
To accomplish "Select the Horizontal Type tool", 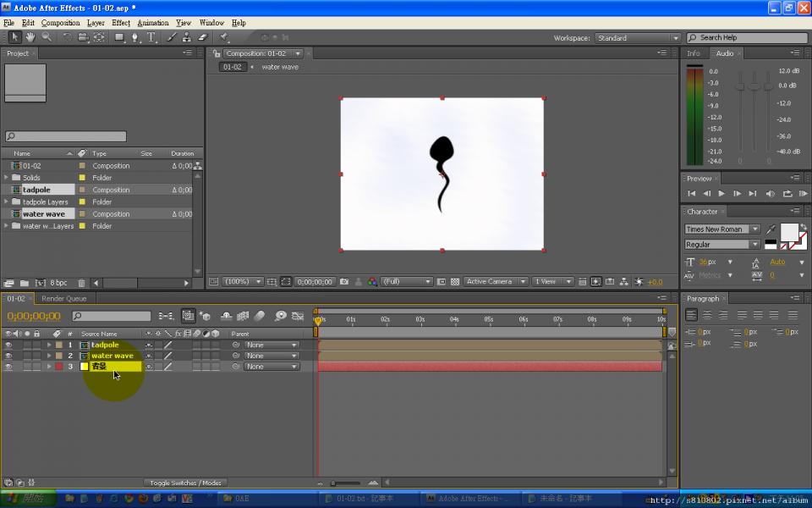I will point(151,37).
